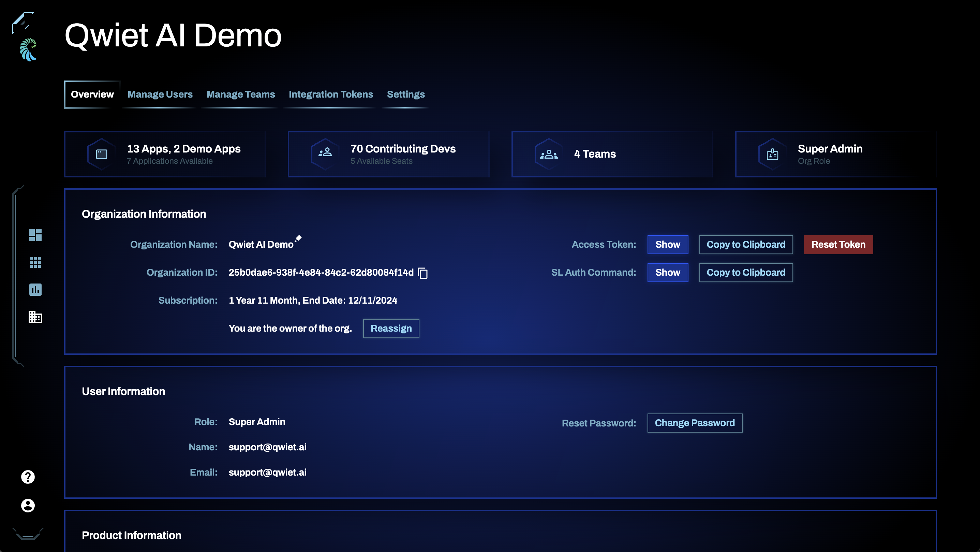
Task: Click the Qwiet spiral logo
Action: 28,49
